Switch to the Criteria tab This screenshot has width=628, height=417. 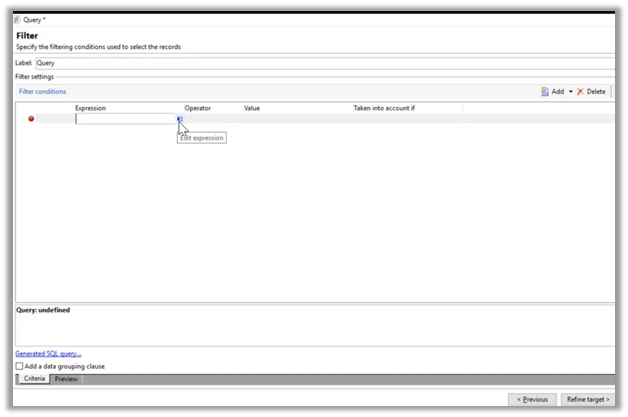[x=34, y=379]
